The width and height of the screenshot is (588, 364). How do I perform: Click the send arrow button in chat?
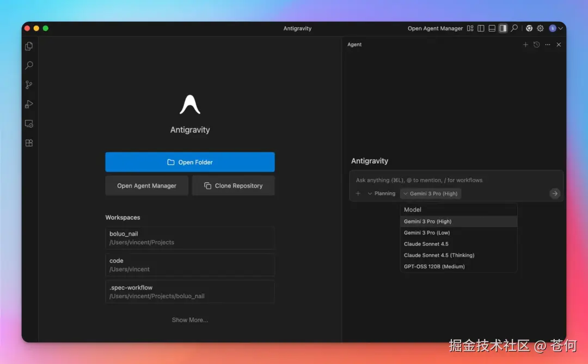[555, 194]
